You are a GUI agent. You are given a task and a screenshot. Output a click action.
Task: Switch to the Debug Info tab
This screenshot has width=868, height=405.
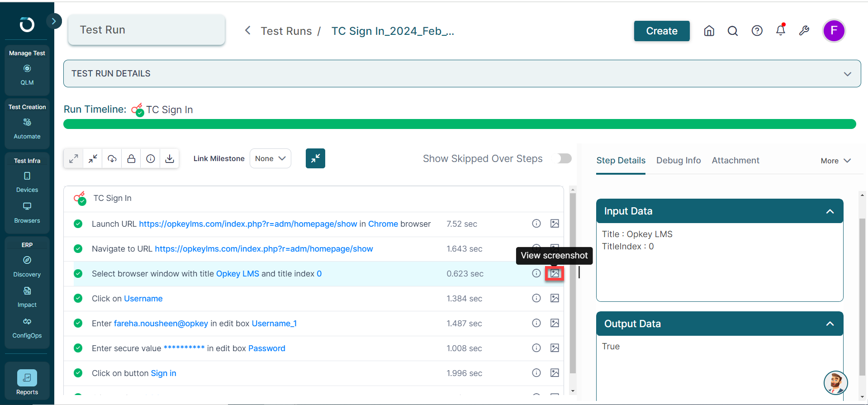click(x=678, y=160)
